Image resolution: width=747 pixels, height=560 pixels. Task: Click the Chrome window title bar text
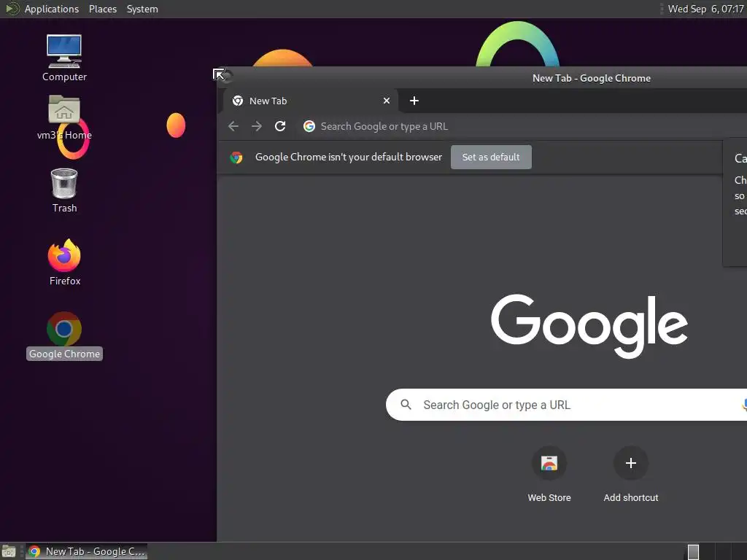[591, 78]
